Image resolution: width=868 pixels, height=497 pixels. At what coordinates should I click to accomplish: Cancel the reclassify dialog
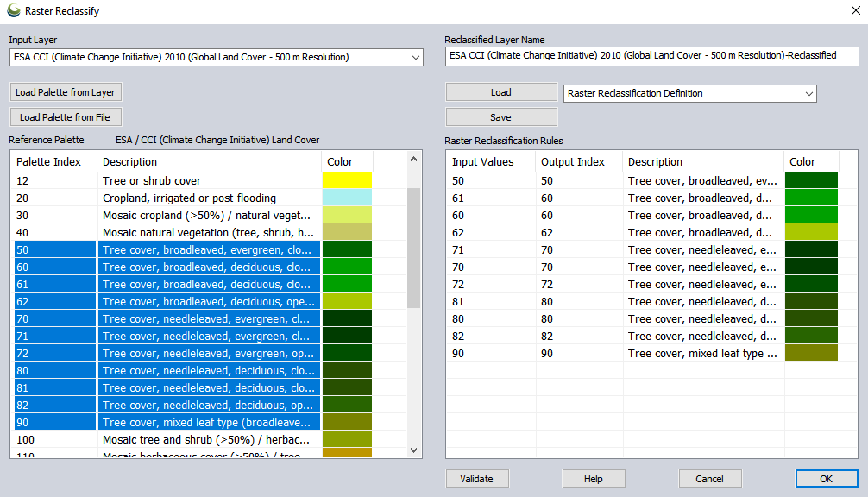coord(710,478)
